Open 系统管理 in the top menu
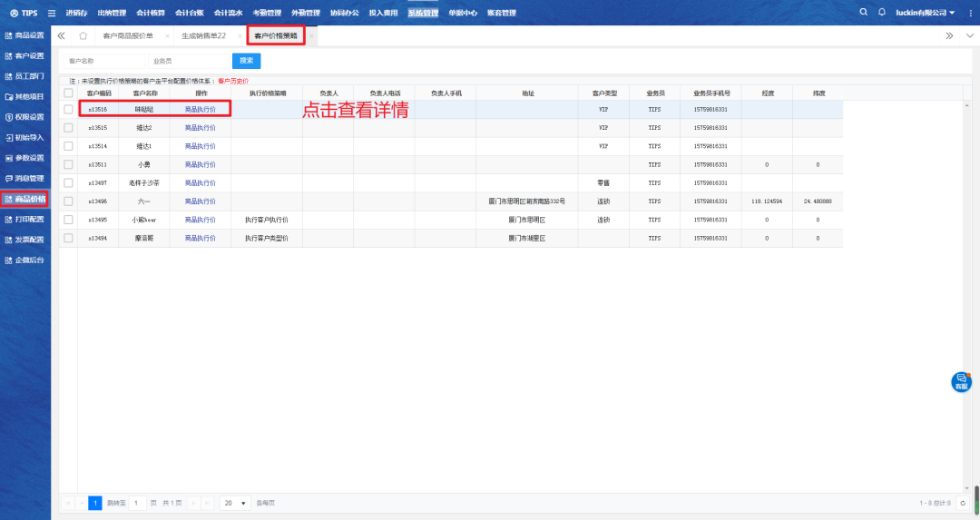 pyautogui.click(x=422, y=13)
